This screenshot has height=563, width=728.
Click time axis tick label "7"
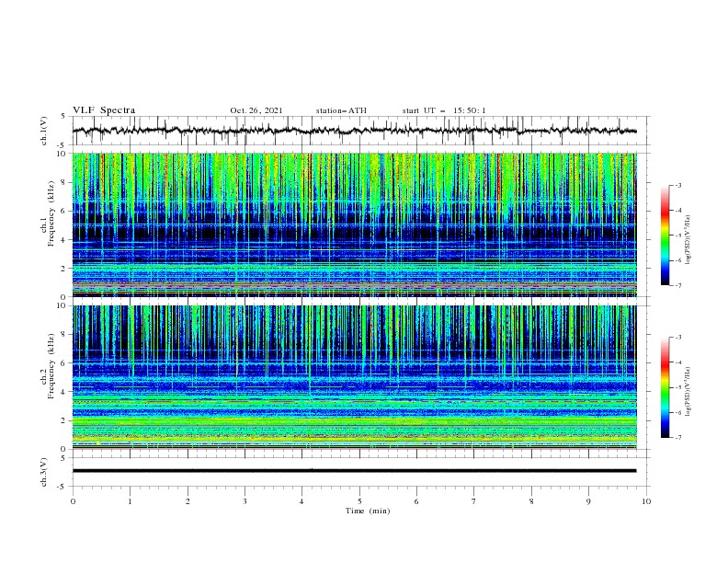pos(474,501)
